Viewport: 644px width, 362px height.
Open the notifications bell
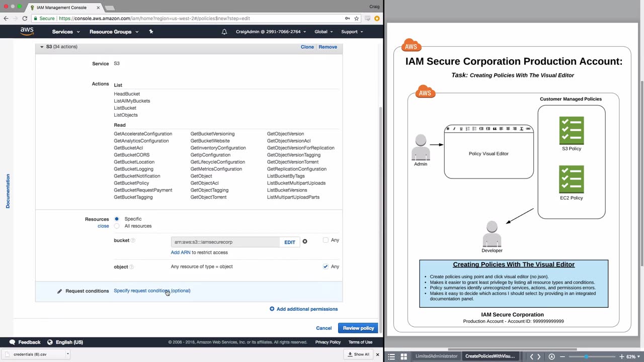tap(224, 32)
